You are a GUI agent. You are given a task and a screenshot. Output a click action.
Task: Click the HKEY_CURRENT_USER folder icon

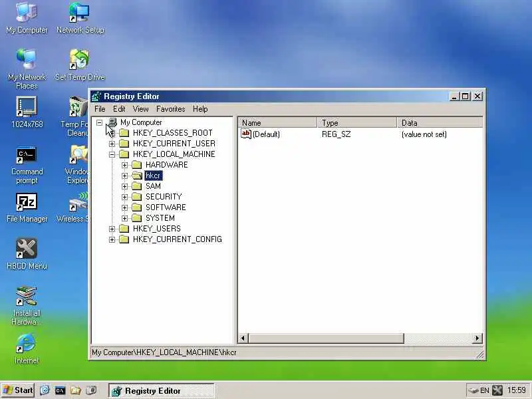[x=124, y=144]
